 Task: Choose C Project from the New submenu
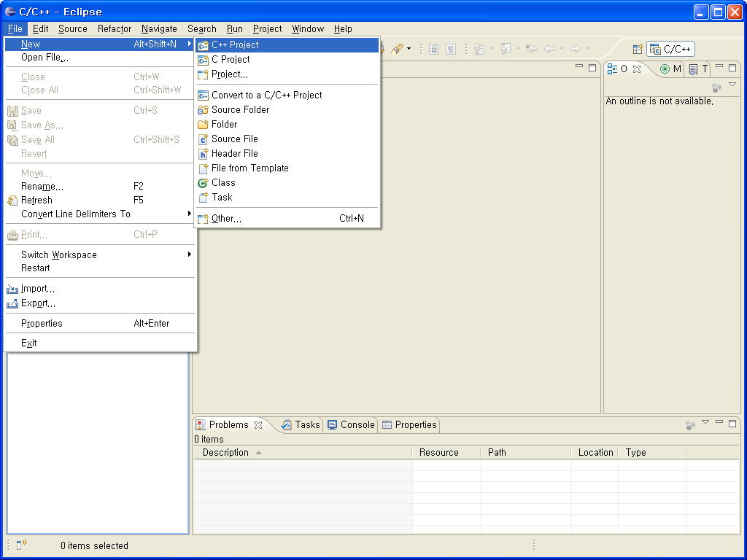287,60
